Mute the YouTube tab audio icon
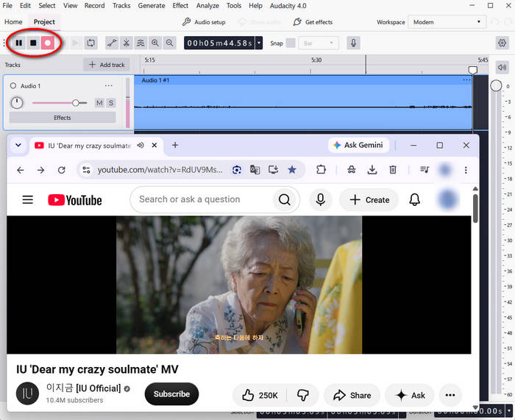515x420 pixels. pos(141,145)
